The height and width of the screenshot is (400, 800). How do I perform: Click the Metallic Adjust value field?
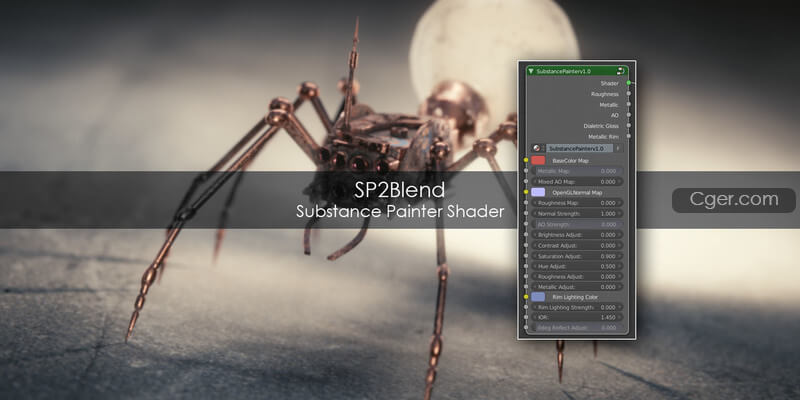coord(577,287)
